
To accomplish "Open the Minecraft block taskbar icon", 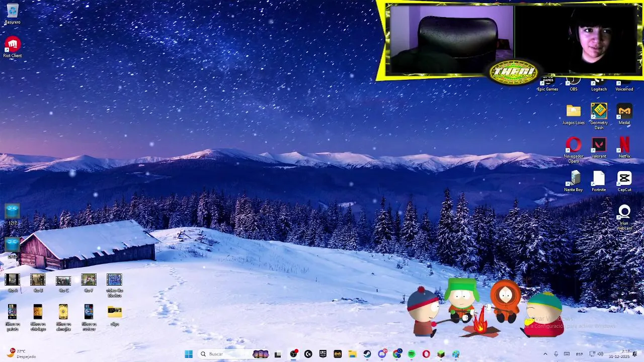I will pyautogui.click(x=441, y=354).
